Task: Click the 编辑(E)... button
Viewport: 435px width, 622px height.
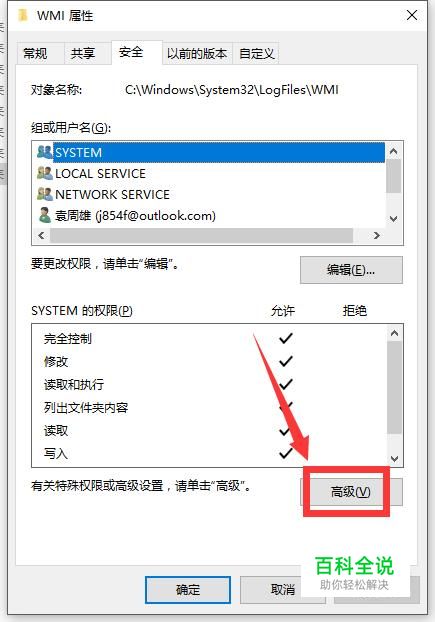Action: pos(351,270)
